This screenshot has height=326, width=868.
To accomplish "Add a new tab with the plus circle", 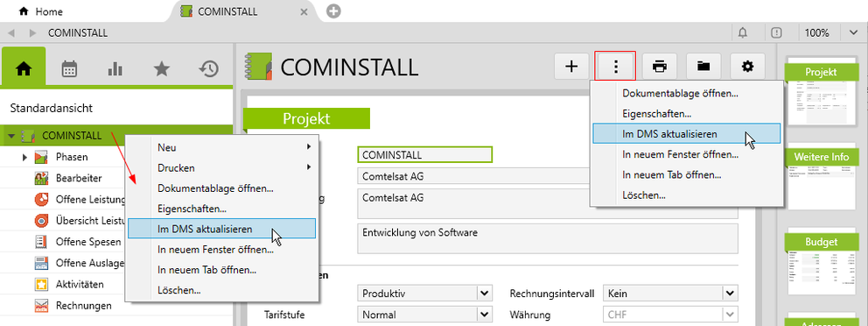I will [x=332, y=11].
